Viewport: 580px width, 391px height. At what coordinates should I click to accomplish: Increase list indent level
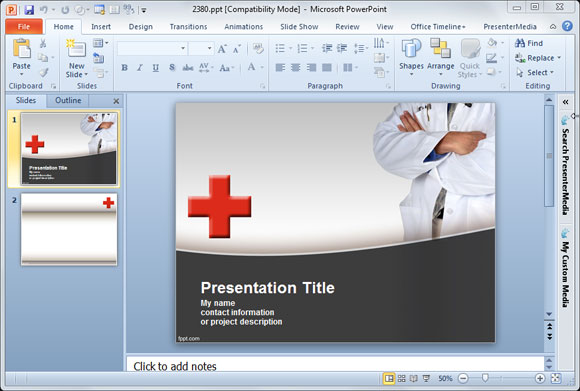342,48
